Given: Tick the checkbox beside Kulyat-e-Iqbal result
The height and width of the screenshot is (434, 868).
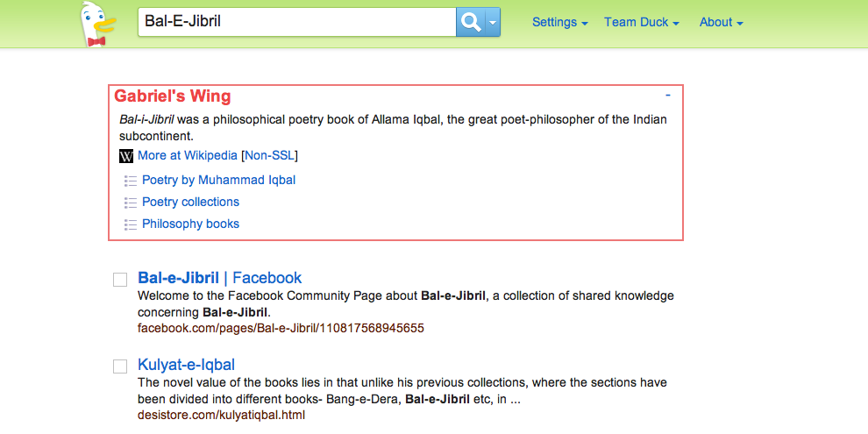Looking at the screenshot, I should coord(120,366).
